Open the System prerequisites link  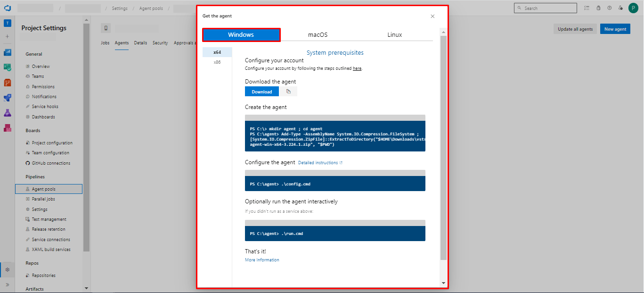[x=335, y=52]
